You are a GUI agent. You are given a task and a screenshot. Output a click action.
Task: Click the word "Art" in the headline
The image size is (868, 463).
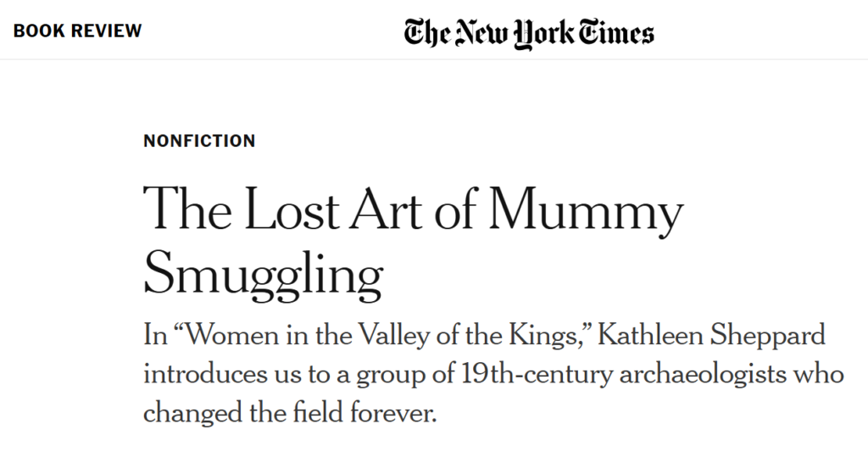pos(386,208)
